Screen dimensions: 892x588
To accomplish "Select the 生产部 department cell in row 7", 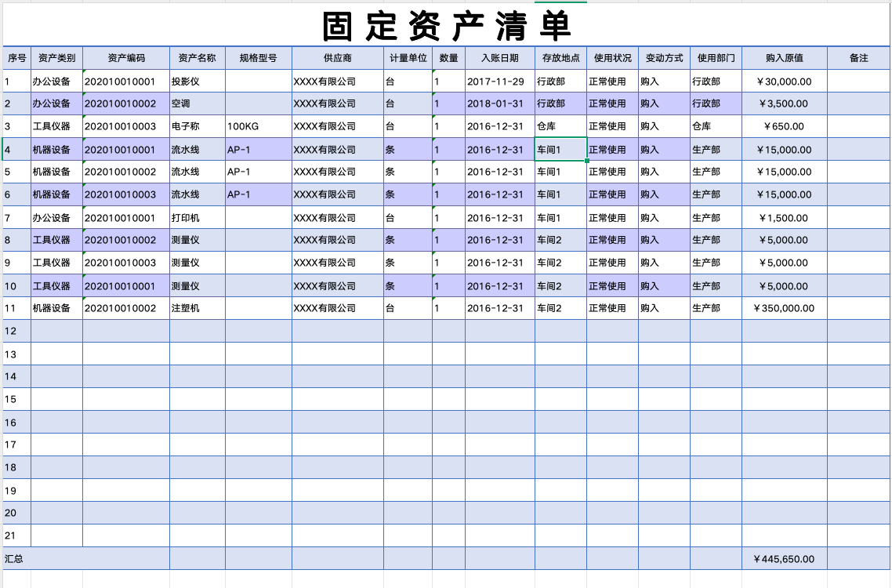I will coord(716,217).
